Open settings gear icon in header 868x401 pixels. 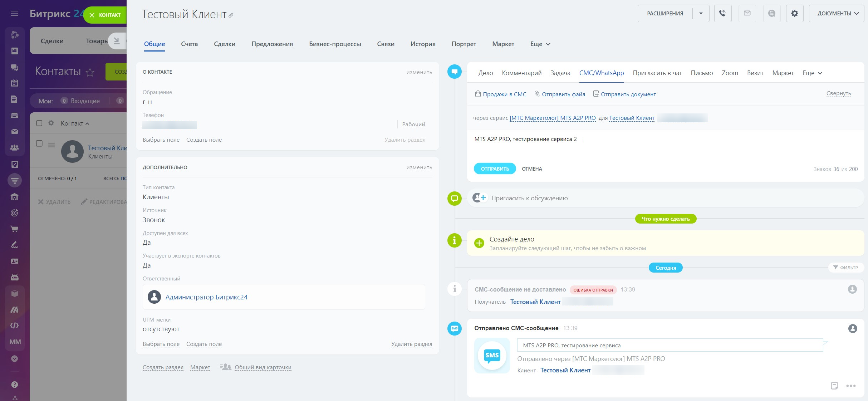tap(794, 13)
